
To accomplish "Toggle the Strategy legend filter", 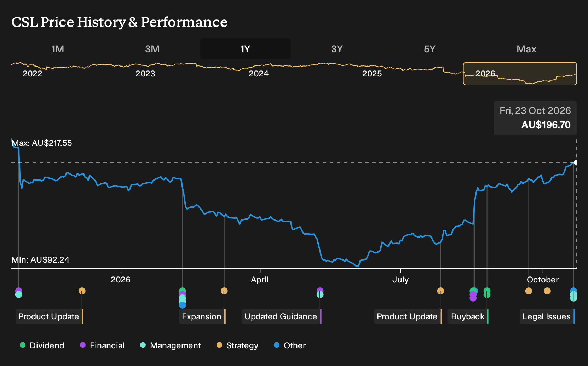I will [x=237, y=345].
